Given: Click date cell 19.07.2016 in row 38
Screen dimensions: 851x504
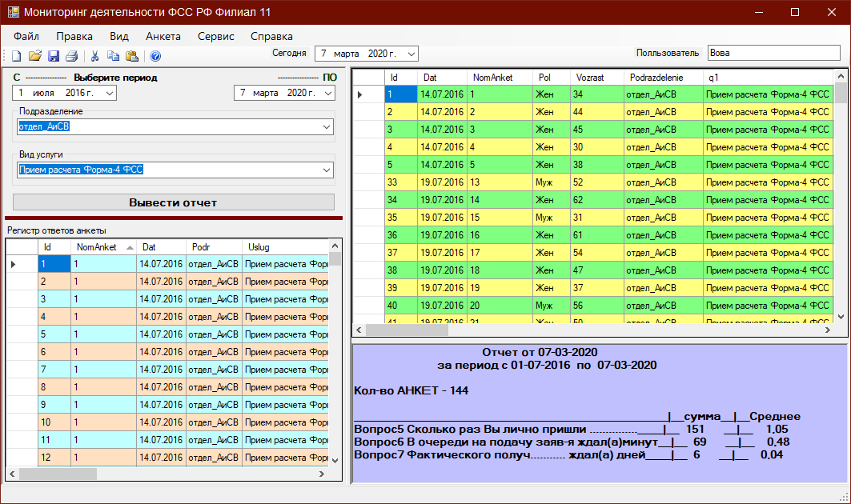Looking at the screenshot, I should 442,270.
